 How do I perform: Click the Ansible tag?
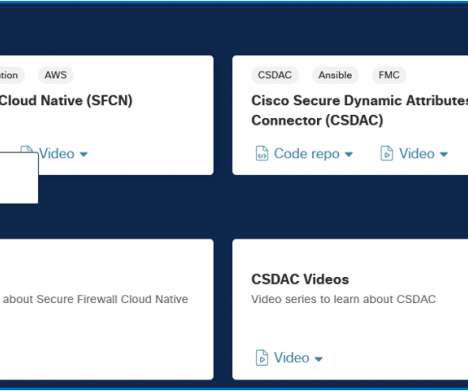click(335, 75)
